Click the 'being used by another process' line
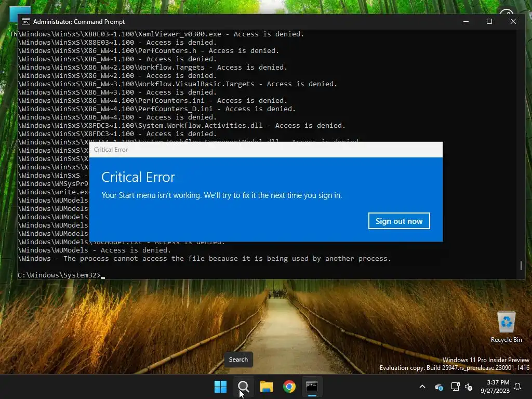532x399 pixels. (204, 259)
